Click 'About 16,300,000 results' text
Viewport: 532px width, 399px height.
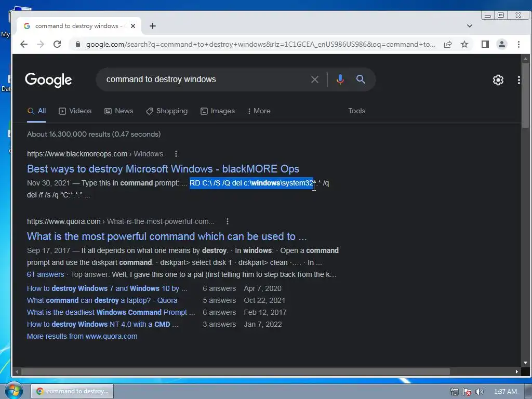[x=94, y=134]
